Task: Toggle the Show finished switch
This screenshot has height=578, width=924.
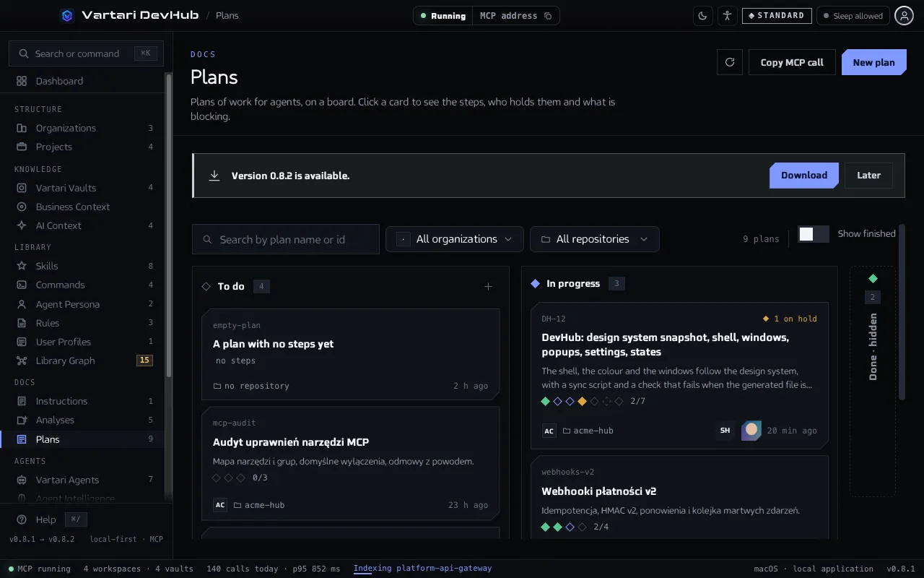Action: tap(813, 234)
